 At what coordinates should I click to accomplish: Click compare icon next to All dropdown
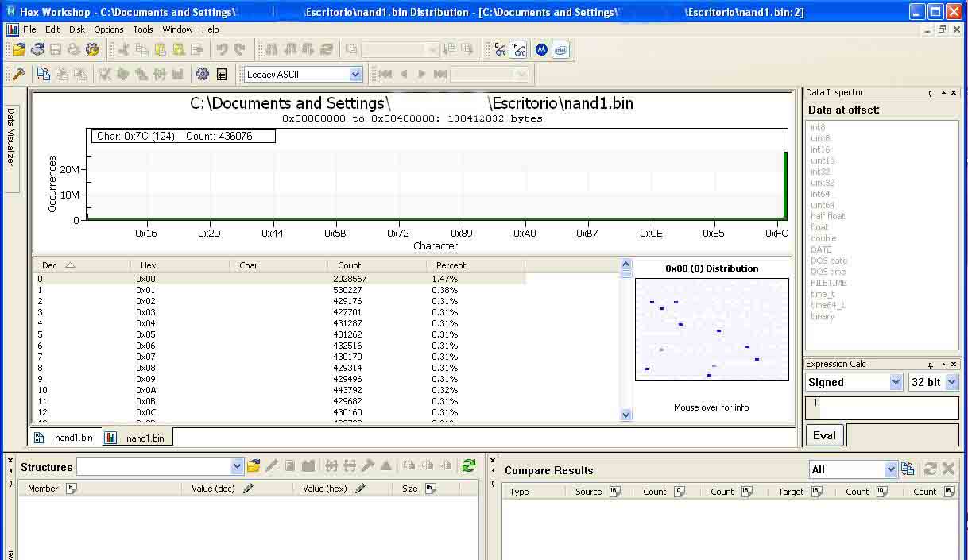point(908,469)
